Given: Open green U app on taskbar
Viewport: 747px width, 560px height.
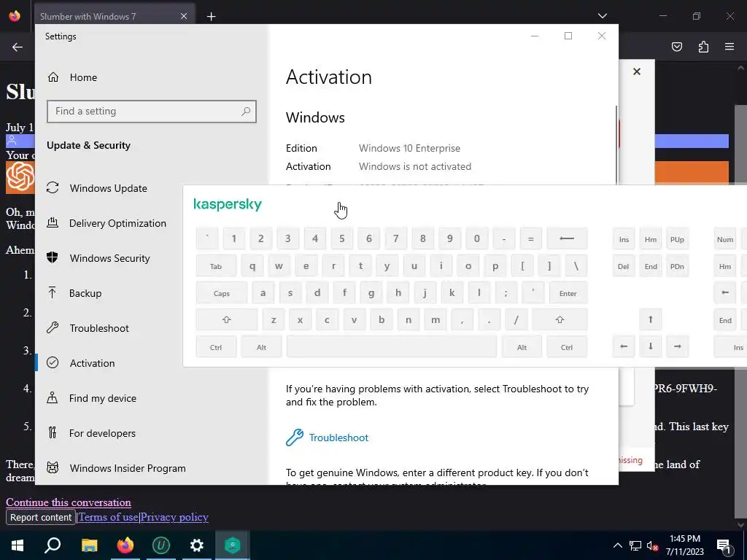Looking at the screenshot, I should [160, 545].
